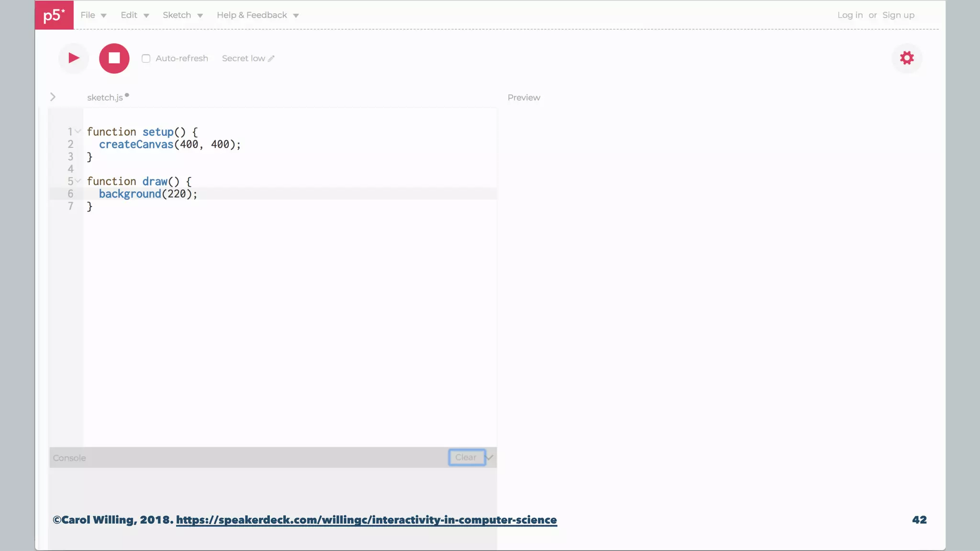
Task: Click pencil icon to rename sketch
Action: point(271,59)
